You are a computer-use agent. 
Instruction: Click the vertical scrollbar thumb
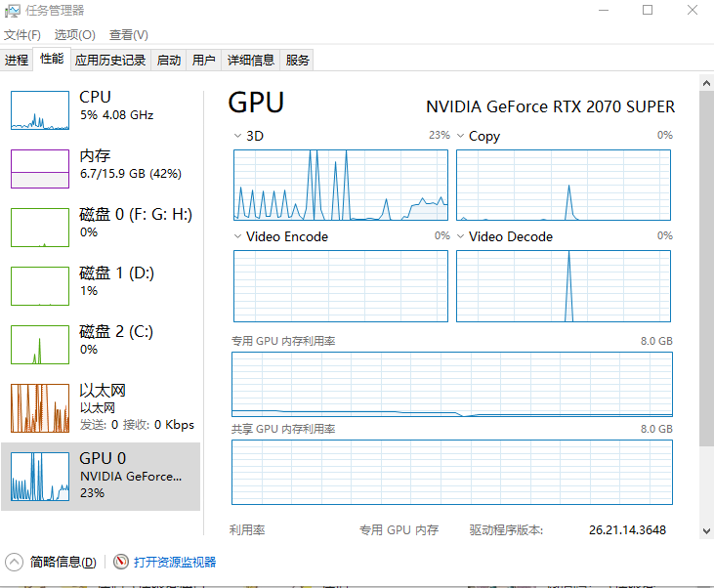[x=706, y=269]
